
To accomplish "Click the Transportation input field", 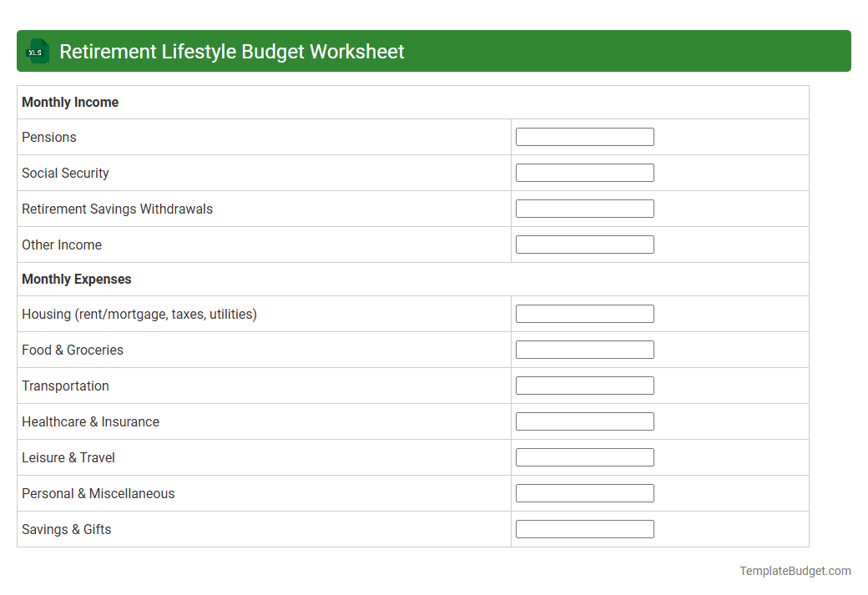I will click(x=584, y=385).
